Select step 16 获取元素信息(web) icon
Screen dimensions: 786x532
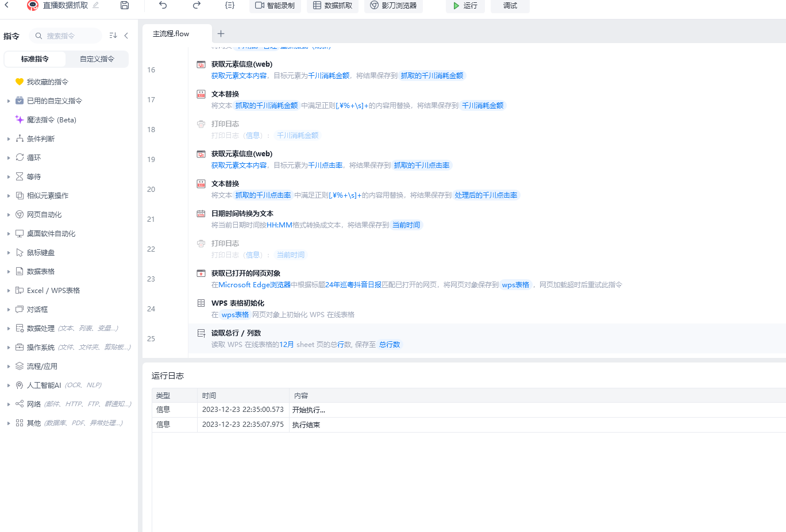pyautogui.click(x=201, y=64)
